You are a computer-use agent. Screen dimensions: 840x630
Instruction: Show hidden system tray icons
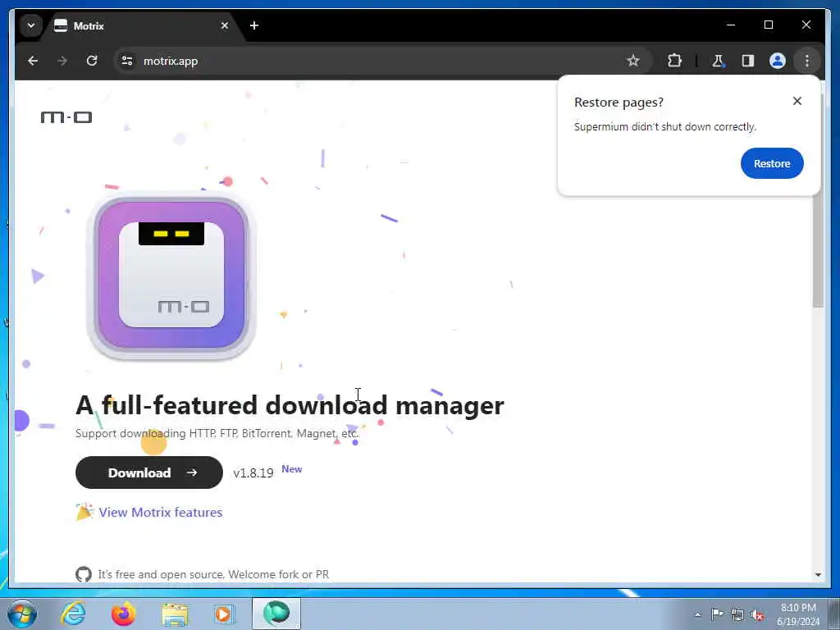[697, 614]
